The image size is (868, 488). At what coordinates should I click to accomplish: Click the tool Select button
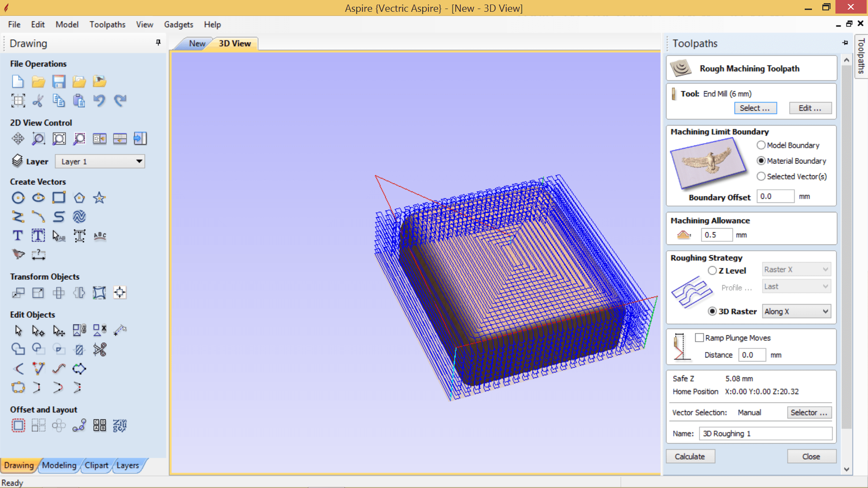pyautogui.click(x=755, y=108)
